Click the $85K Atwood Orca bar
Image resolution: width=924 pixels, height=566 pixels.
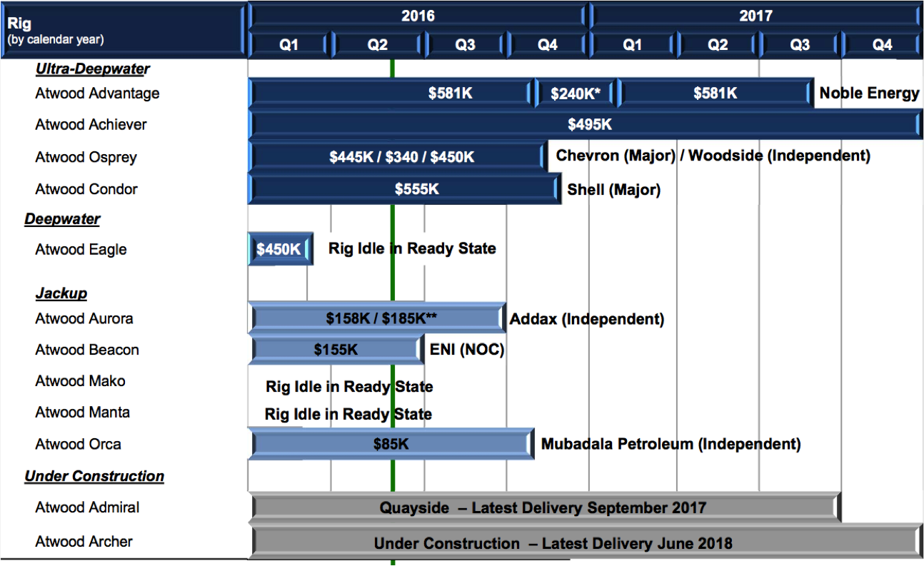[x=391, y=444]
